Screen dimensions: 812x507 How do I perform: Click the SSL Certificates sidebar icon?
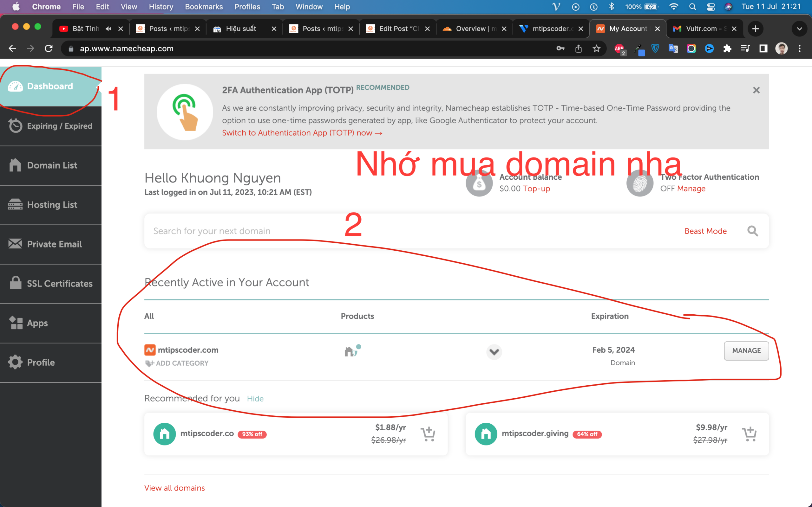click(x=15, y=283)
